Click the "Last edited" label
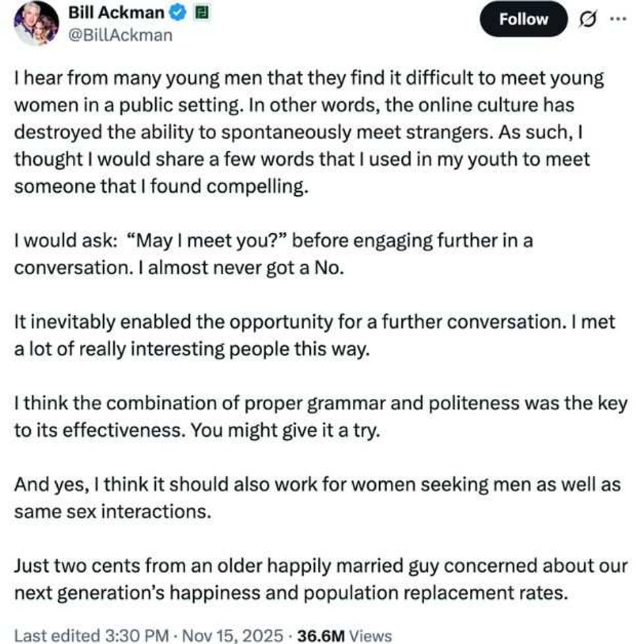 coord(55,635)
